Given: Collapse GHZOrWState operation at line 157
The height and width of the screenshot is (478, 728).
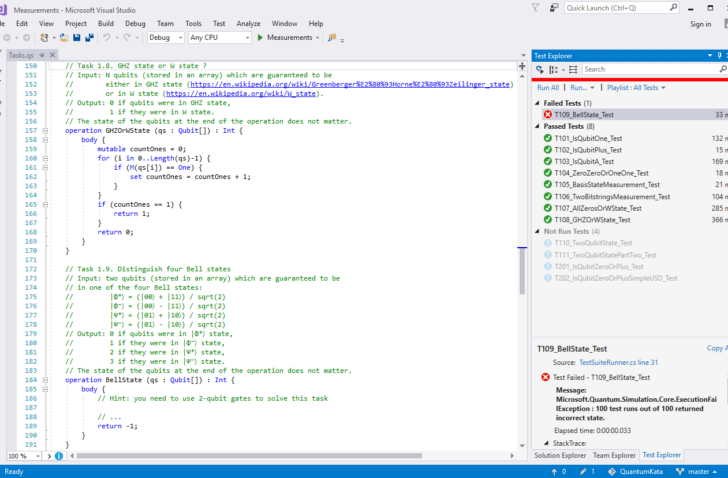Looking at the screenshot, I should 45,131.
